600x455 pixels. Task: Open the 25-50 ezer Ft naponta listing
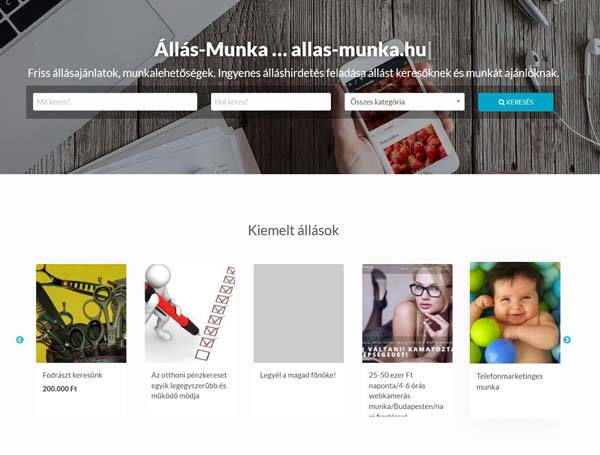406,394
